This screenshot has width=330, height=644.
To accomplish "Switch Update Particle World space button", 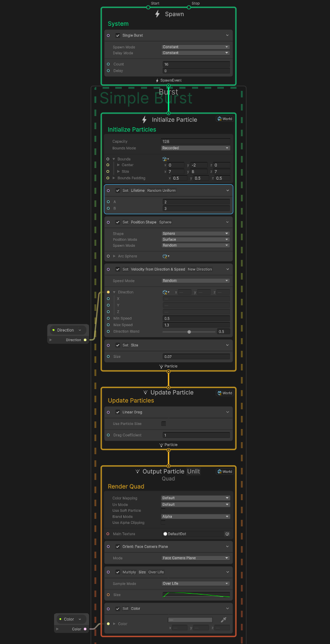I will (x=225, y=393).
